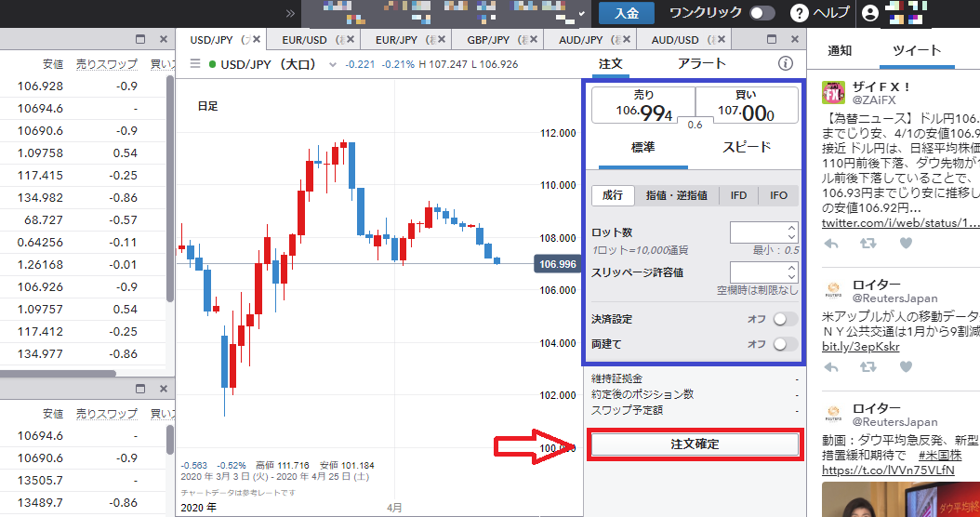Open the chart hamburger menu beside USD/JPY

point(195,64)
